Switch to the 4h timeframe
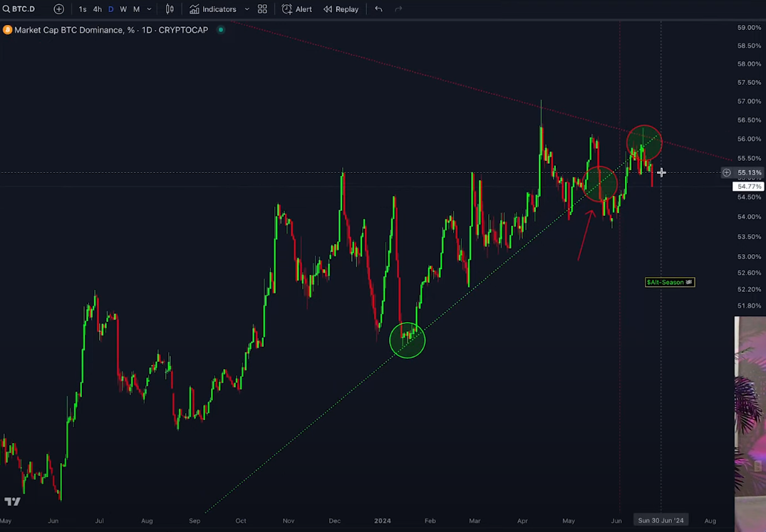Screen dimensions: 766x532 (x=97, y=9)
